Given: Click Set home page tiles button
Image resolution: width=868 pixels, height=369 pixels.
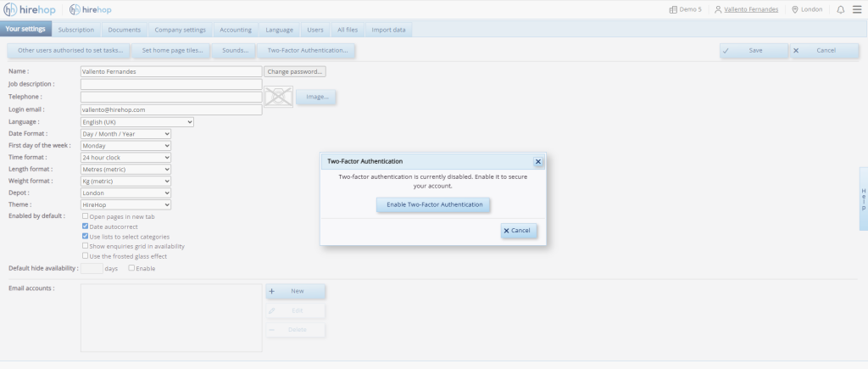Looking at the screenshot, I should 171,50.
